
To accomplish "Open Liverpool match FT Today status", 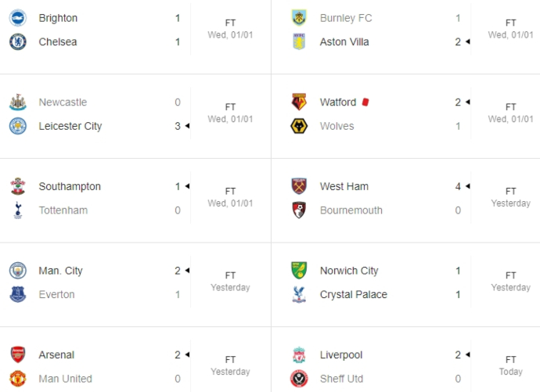I will 511,366.
